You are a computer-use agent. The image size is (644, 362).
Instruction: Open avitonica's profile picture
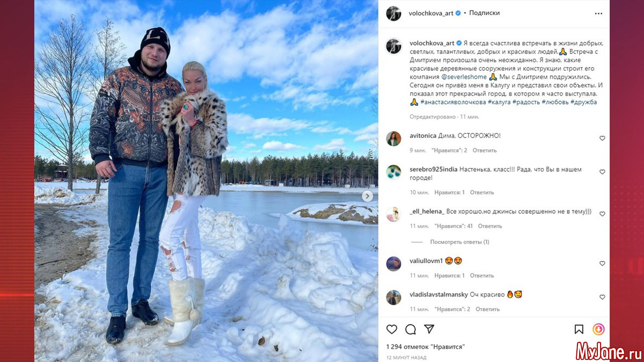(x=394, y=139)
